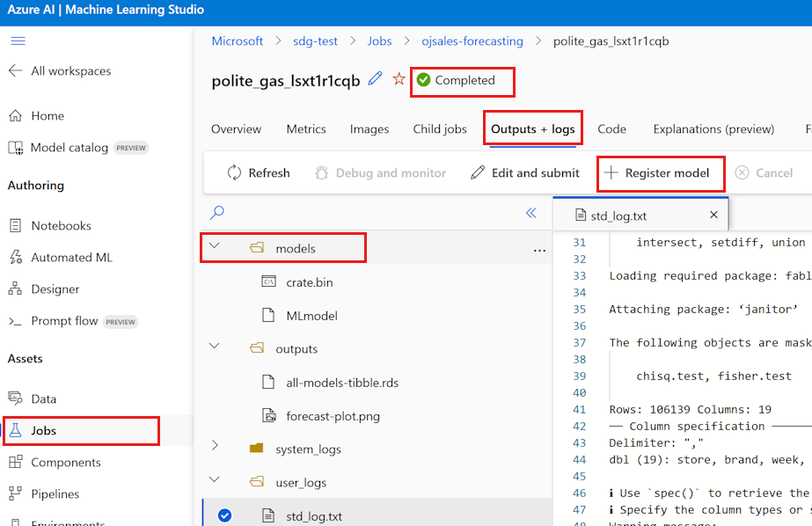Click the pencil icon to rename the job
The width and height of the screenshot is (812, 526).
click(375, 79)
